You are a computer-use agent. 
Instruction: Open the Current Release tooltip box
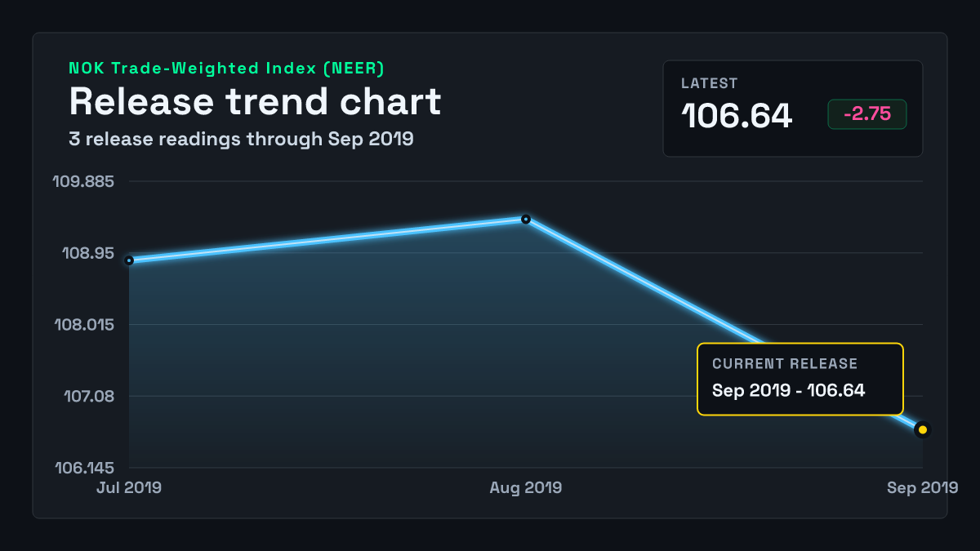800,379
